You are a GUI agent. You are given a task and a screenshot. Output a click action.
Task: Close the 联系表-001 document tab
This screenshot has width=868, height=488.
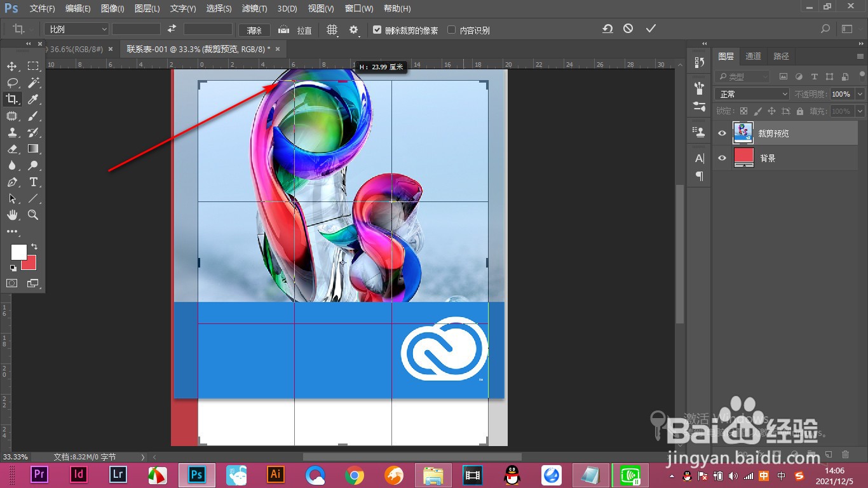(279, 49)
